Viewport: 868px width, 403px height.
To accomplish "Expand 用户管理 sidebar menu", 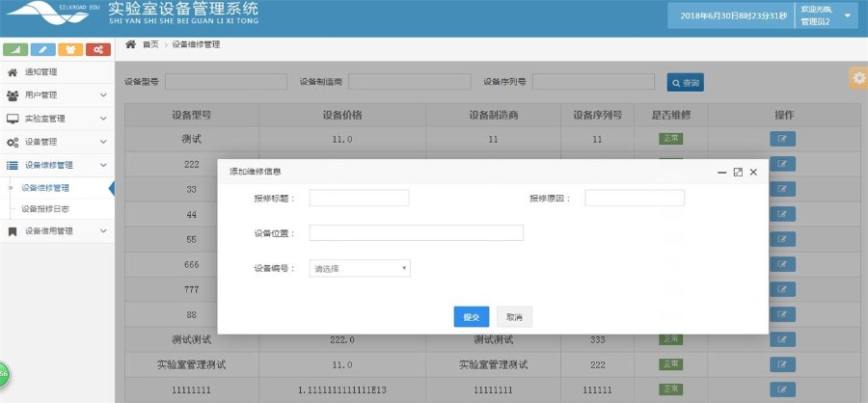I will click(x=57, y=95).
